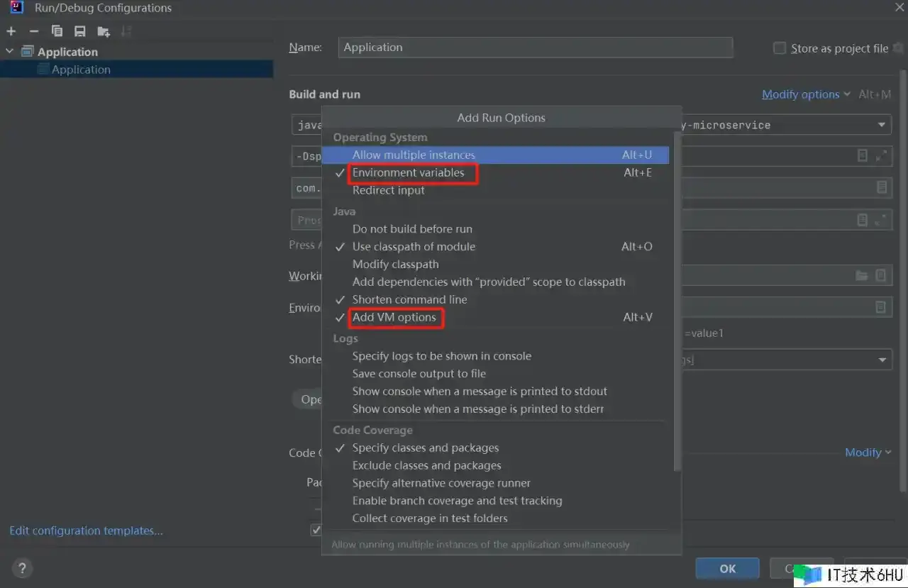Uncheck the Add VM options entry

click(394, 317)
